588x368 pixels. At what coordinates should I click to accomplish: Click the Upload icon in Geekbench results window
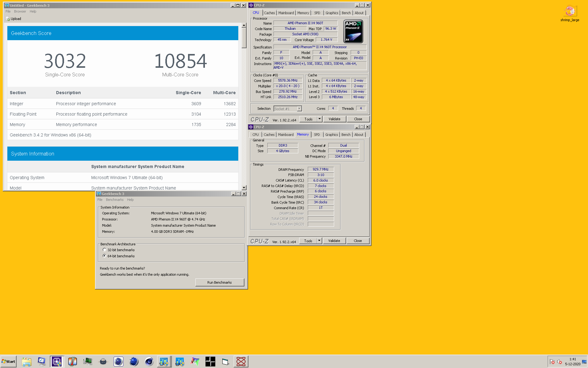click(x=8, y=19)
